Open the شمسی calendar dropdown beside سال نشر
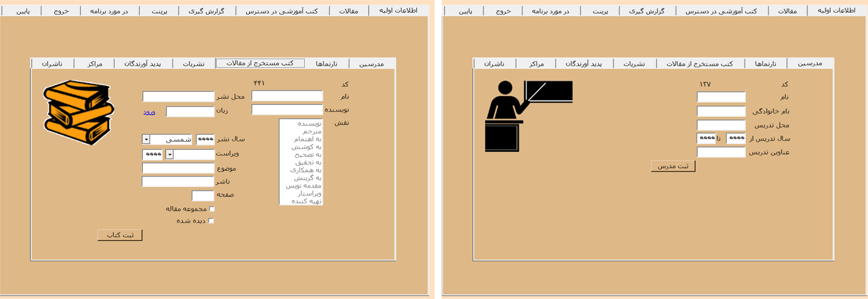The image size is (868, 299). click(146, 140)
